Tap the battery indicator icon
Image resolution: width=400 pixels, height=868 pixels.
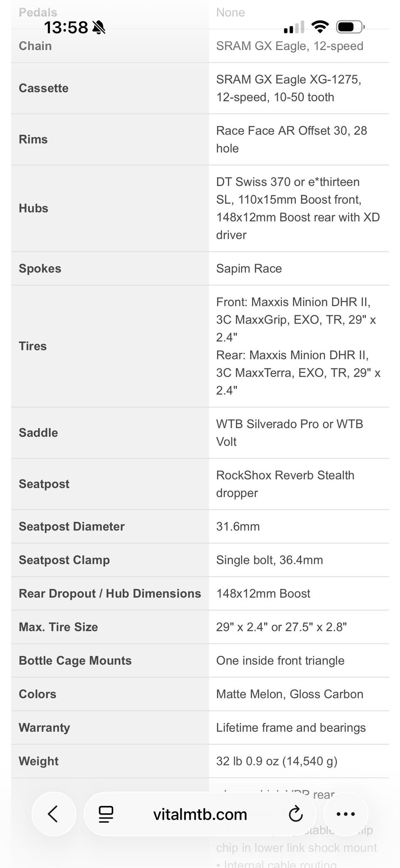350,27
